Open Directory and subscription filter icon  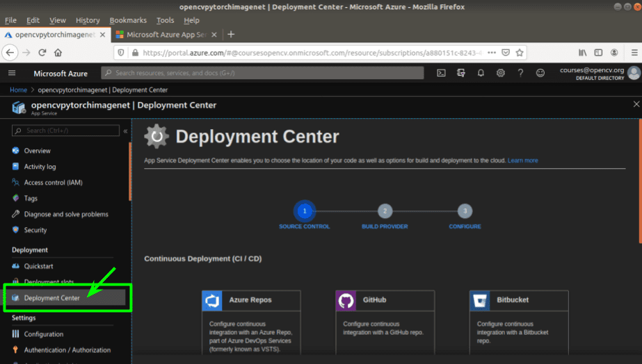tap(461, 73)
